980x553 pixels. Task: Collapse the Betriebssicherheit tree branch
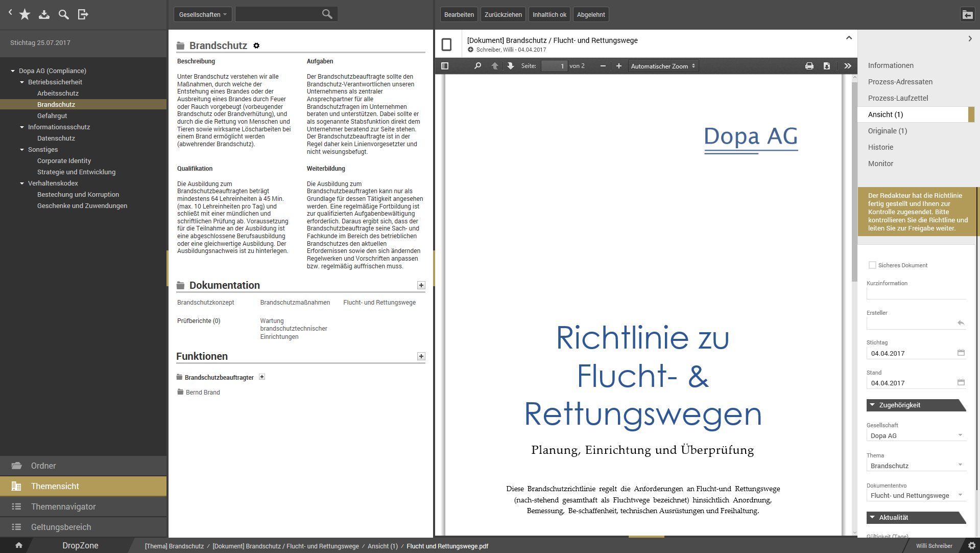click(22, 82)
